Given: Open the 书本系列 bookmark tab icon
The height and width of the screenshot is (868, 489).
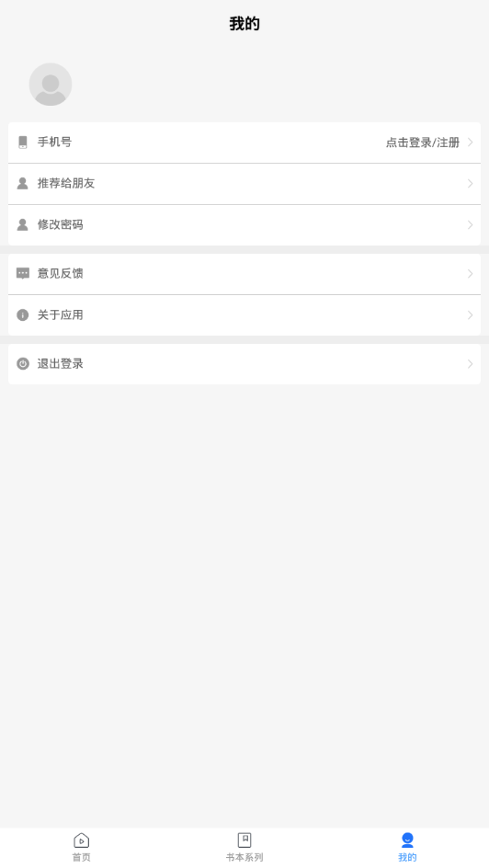Looking at the screenshot, I should (x=244, y=840).
